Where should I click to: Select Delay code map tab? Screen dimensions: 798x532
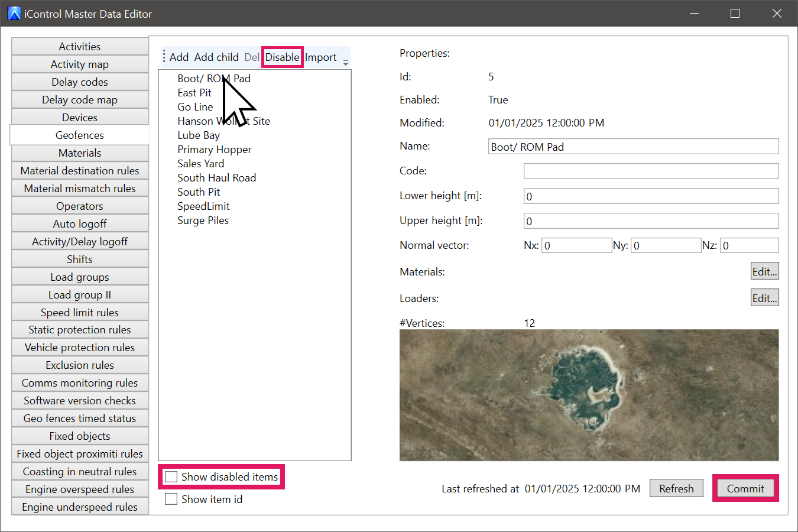[80, 100]
